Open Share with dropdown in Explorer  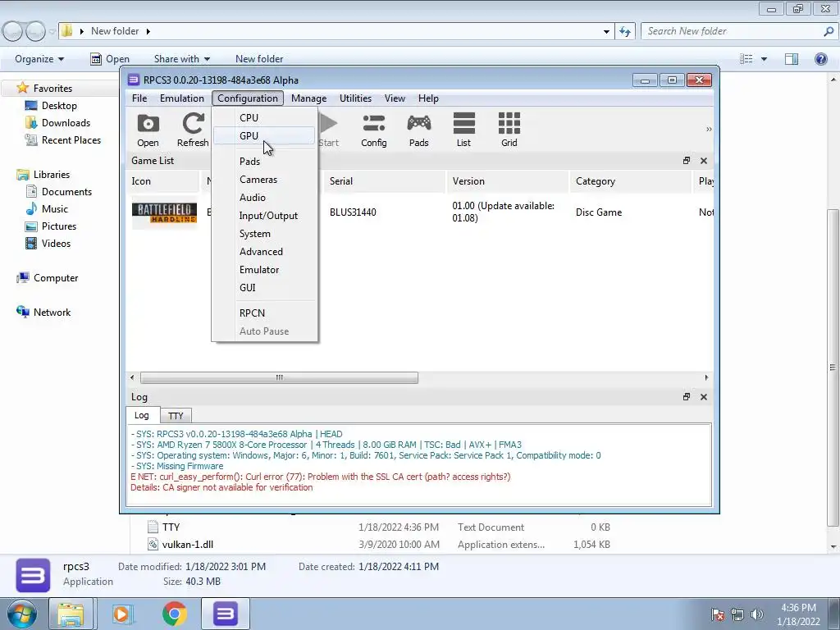(181, 59)
